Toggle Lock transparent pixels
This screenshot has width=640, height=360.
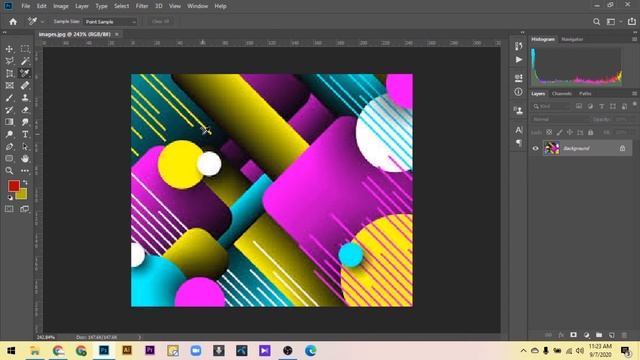click(549, 132)
